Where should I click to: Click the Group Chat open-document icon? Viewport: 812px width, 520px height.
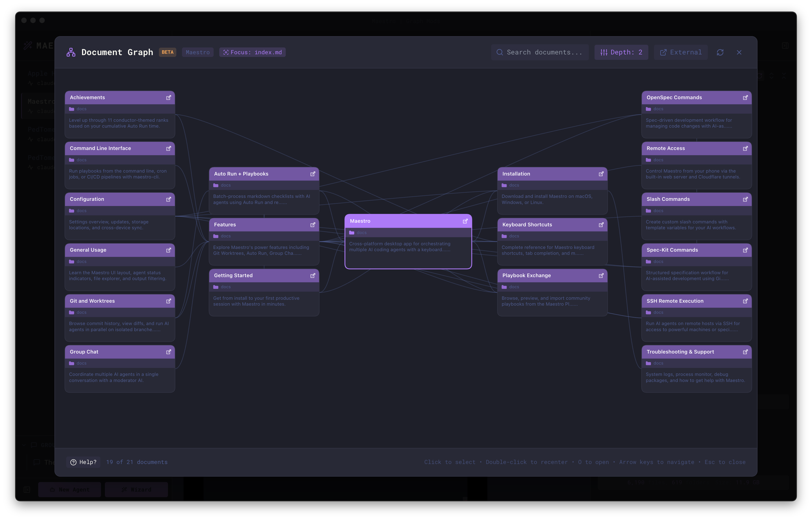(x=168, y=352)
